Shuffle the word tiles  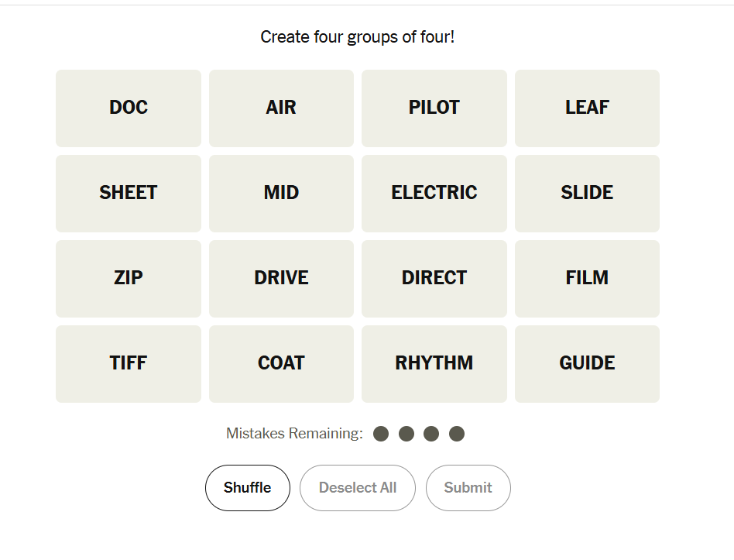point(248,488)
